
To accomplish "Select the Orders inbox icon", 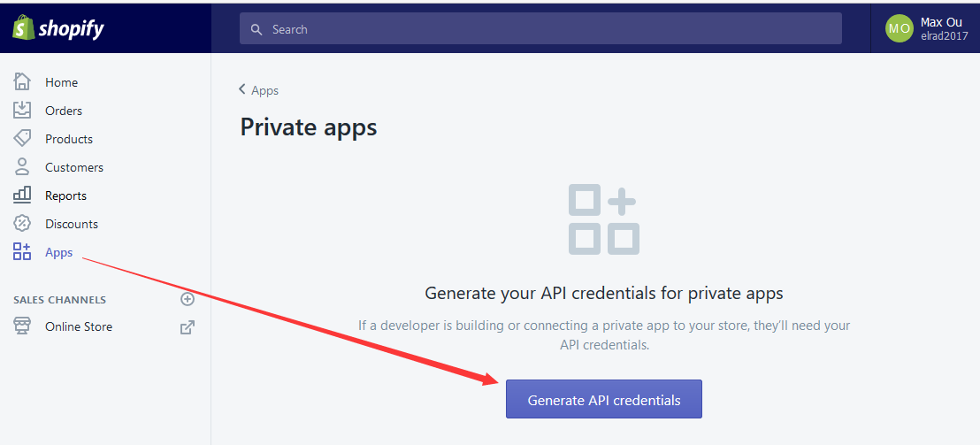I will pyautogui.click(x=22, y=111).
